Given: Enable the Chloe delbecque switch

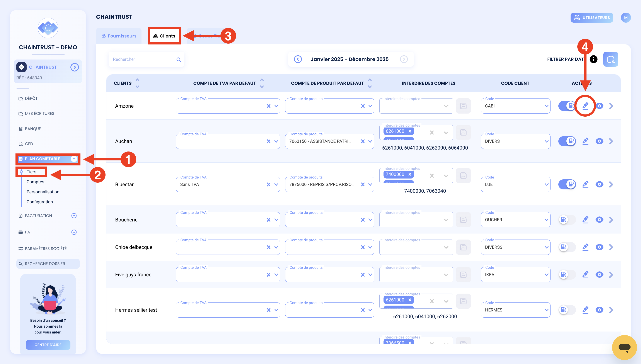Looking at the screenshot, I should click(567, 247).
